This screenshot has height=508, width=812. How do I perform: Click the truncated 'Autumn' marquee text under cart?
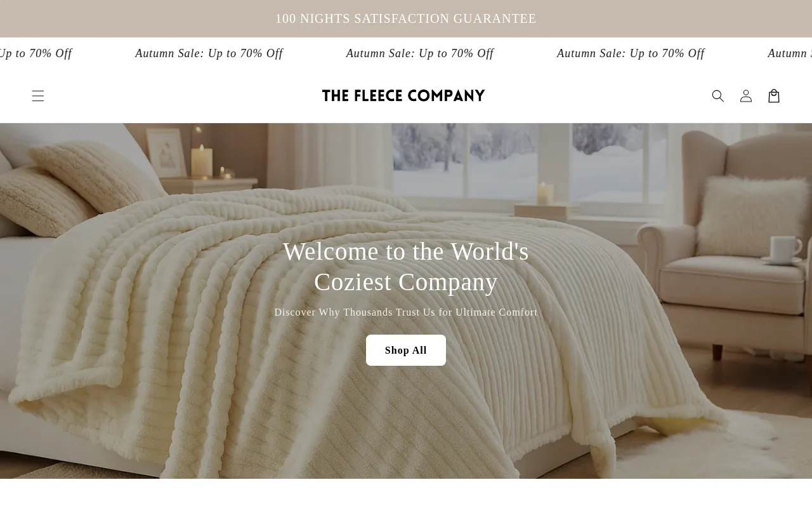click(x=789, y=53)
